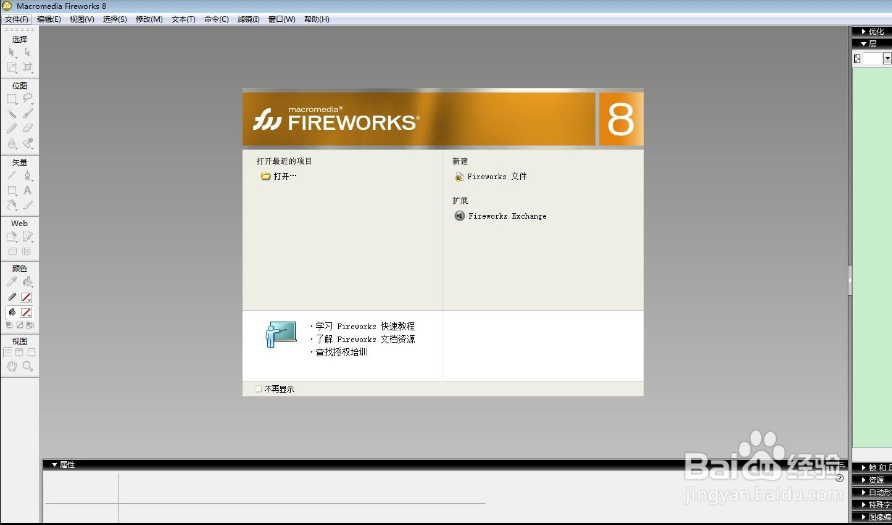Select the Pencil tool
This screenshot has height=525, width=892.
(x=12, y=129)
